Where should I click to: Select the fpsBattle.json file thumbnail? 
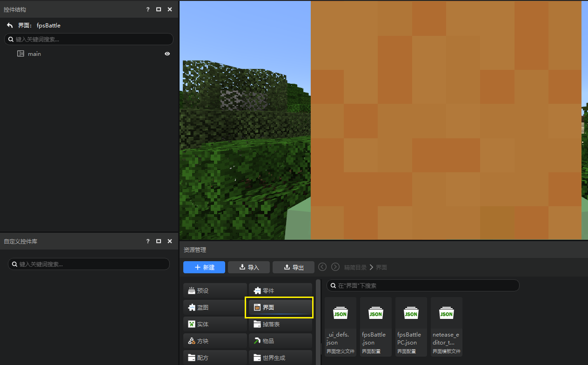tap(376, 326)
